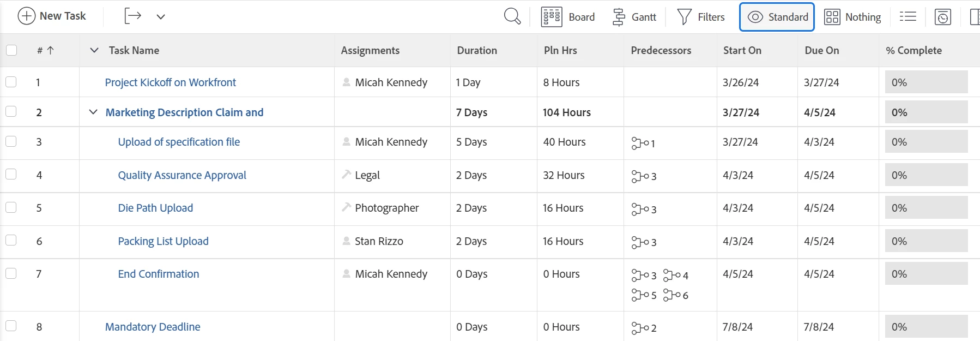
Task: Click the New Task plus icon
Action: (x=26, y=16)
